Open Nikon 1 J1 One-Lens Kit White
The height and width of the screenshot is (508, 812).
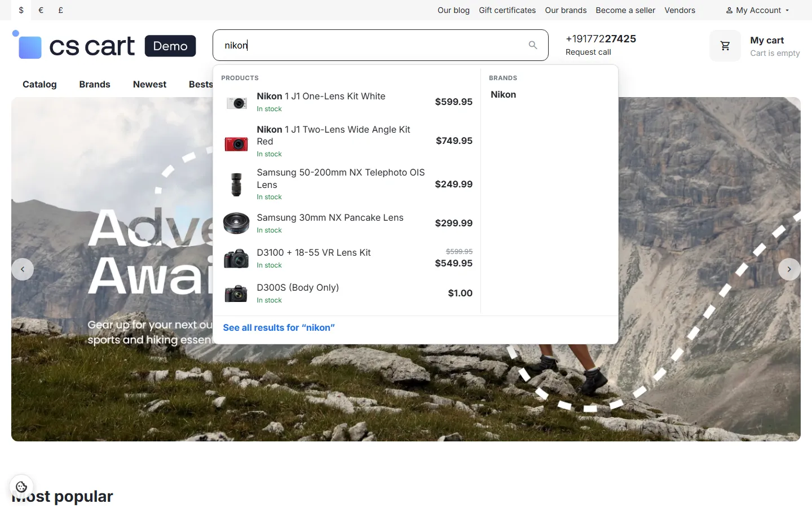pyautogui.click(x=321, y=96)
